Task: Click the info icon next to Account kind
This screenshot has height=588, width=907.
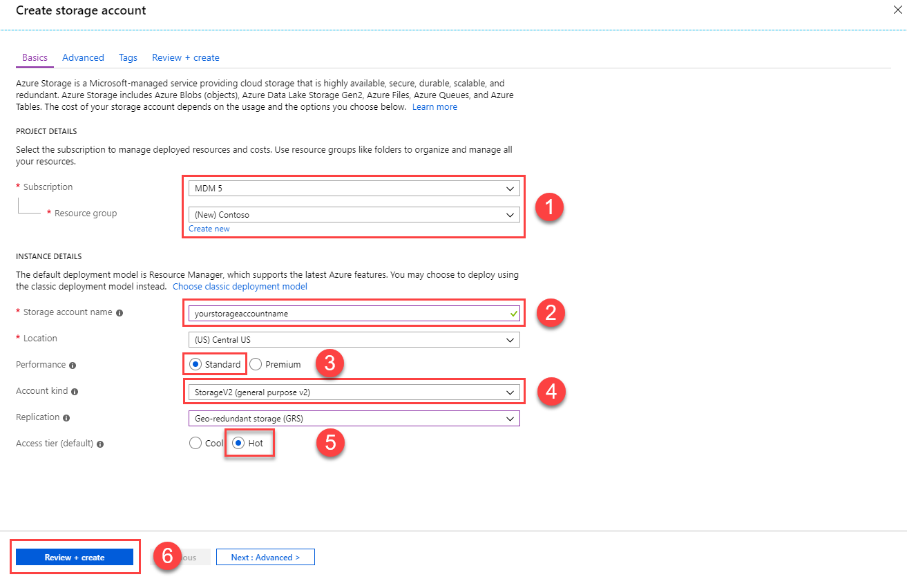Action: [74, 390]
